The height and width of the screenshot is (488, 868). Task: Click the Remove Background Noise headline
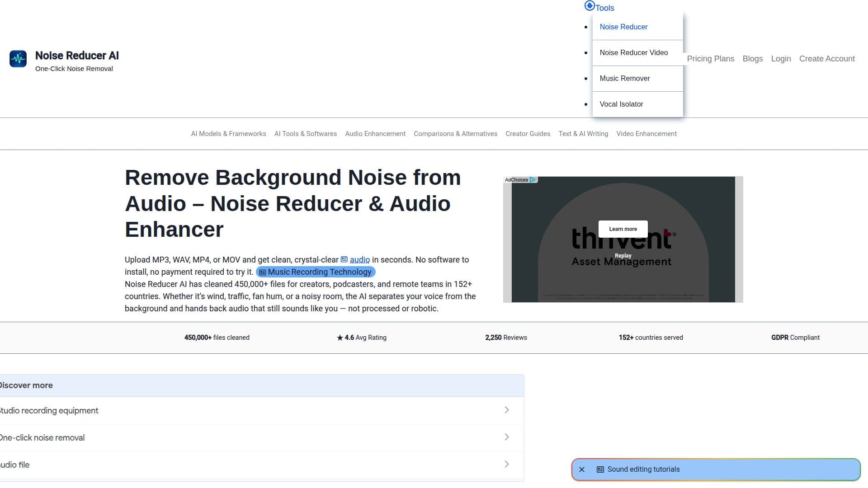click(x=293, y=203)
